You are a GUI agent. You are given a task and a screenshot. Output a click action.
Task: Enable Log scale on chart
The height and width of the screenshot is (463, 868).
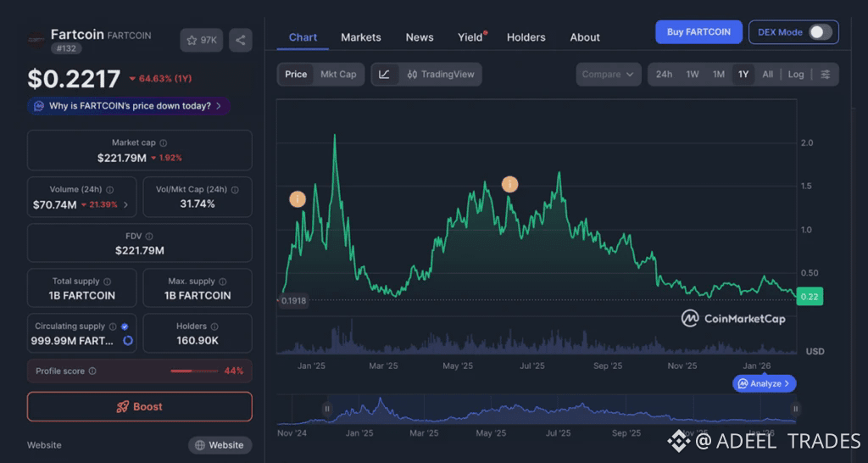click(795, 75)
